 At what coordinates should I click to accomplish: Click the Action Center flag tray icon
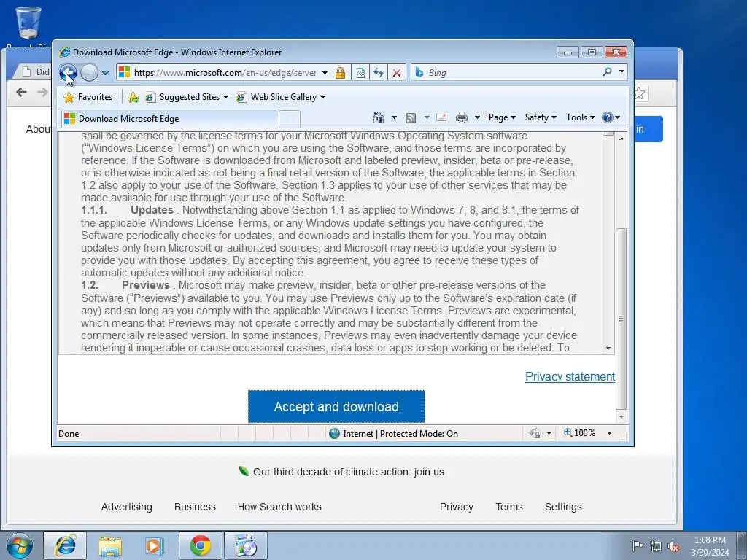click(x=638, y=545)
